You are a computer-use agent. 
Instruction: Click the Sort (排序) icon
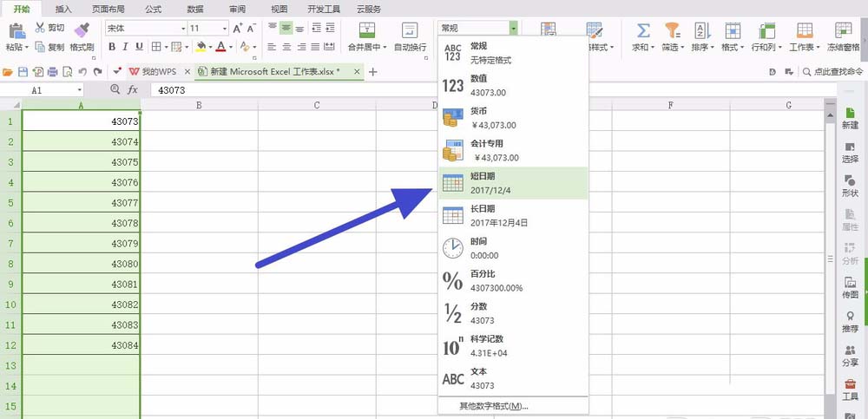tap(701, 31)
